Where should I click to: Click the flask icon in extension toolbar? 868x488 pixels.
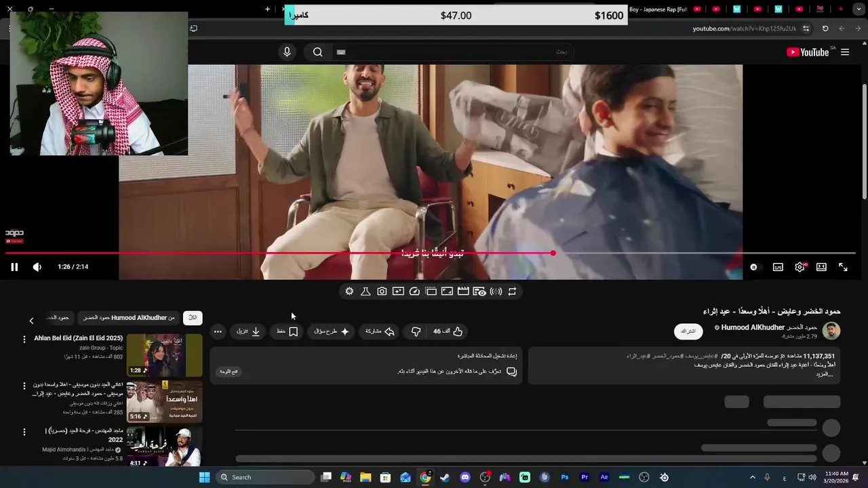pos(366,291)
